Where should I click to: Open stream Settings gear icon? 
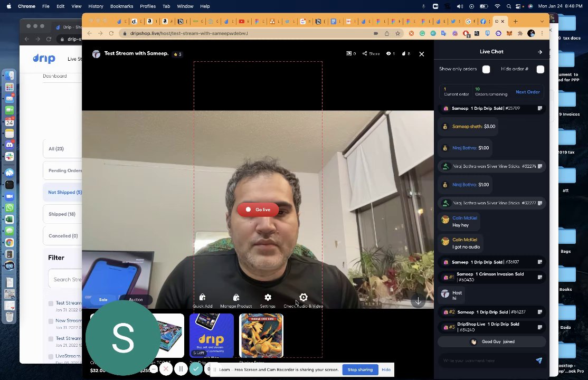(268, 298)
